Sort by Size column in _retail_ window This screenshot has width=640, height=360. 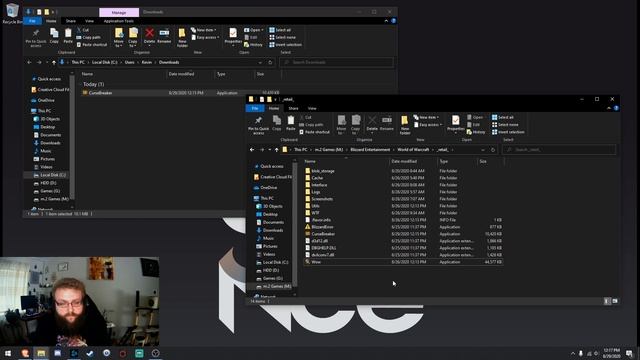pyautogui.click(x=491, y=161)
